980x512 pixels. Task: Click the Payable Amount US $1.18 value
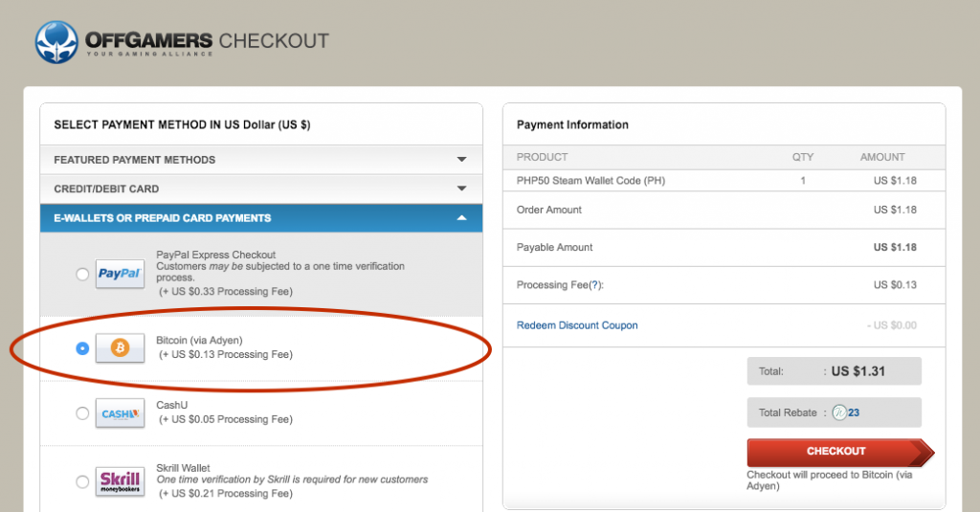point(895,248)
